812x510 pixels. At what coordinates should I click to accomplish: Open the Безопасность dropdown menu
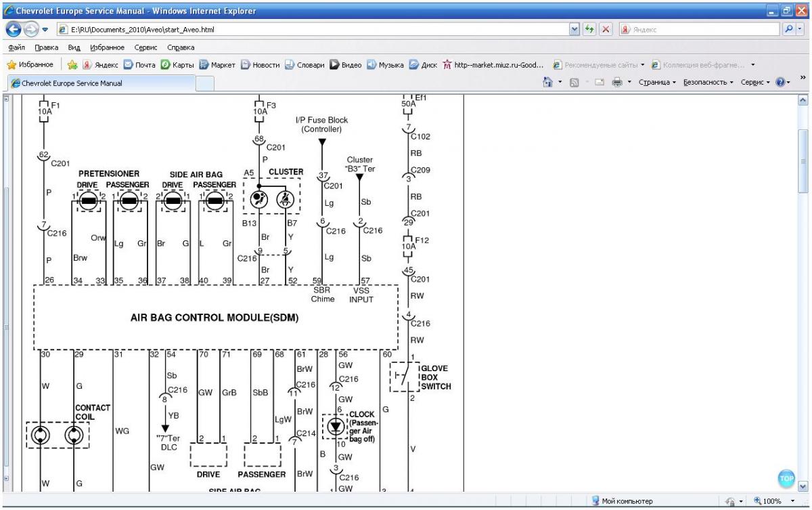click(x=708, y=82)
